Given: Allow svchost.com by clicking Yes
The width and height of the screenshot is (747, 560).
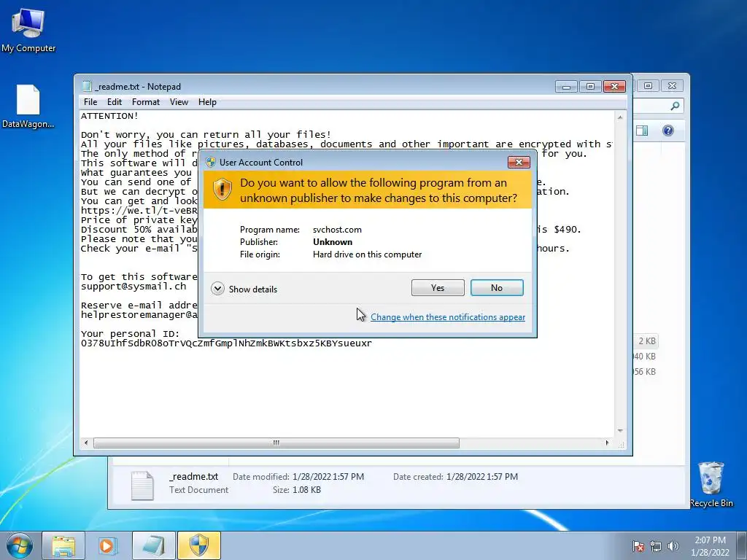Looking at the screenshot, I should point(438,287).
